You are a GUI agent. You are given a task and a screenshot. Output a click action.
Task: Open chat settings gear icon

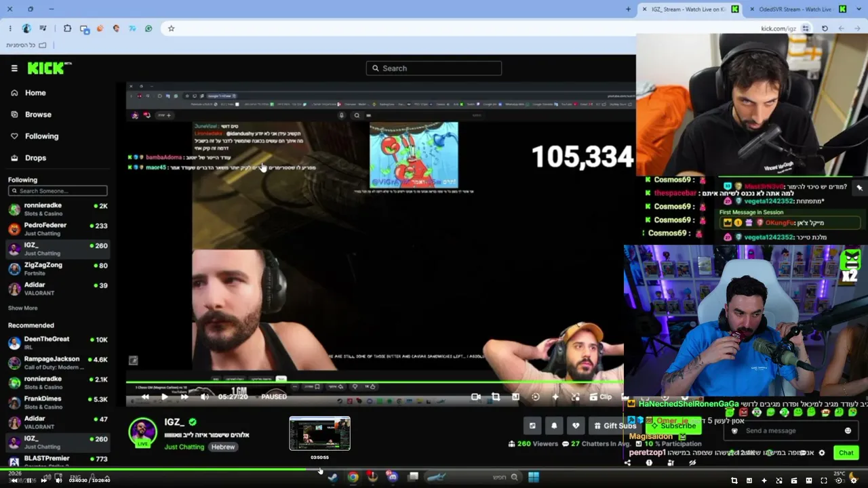click(822, 453)
